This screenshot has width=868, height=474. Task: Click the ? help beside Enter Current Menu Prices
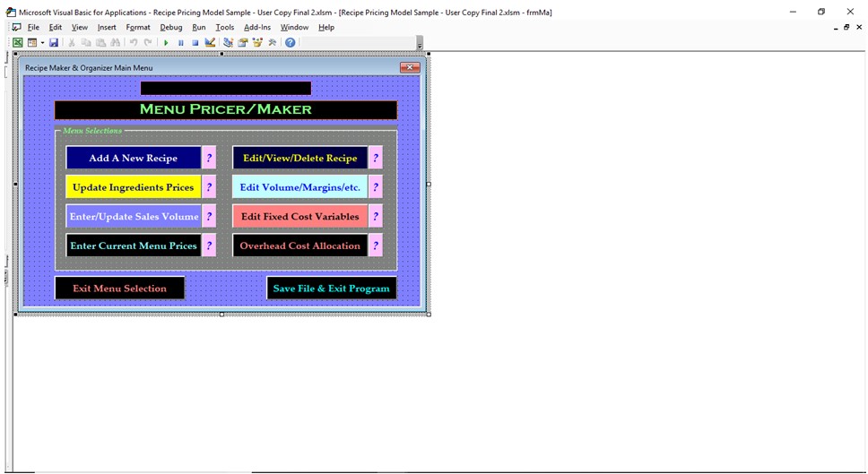coord(209,246)
